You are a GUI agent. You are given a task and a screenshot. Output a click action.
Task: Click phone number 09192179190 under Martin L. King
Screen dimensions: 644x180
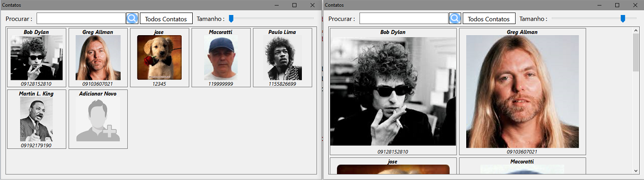[37, 145]
